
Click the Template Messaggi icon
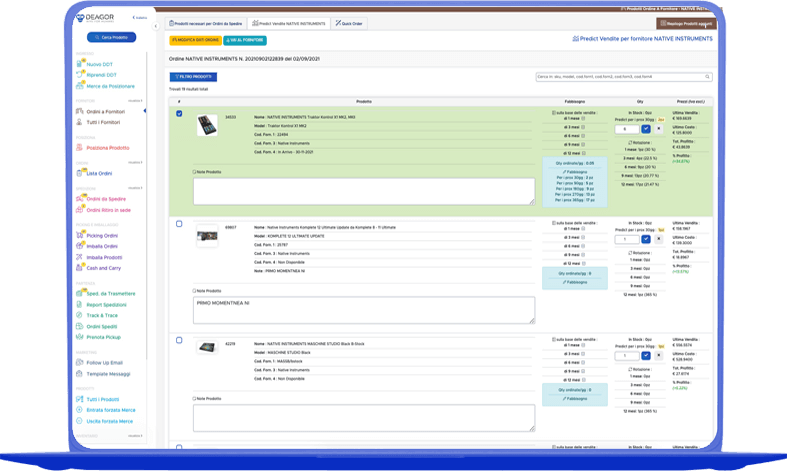coord(79,374)
